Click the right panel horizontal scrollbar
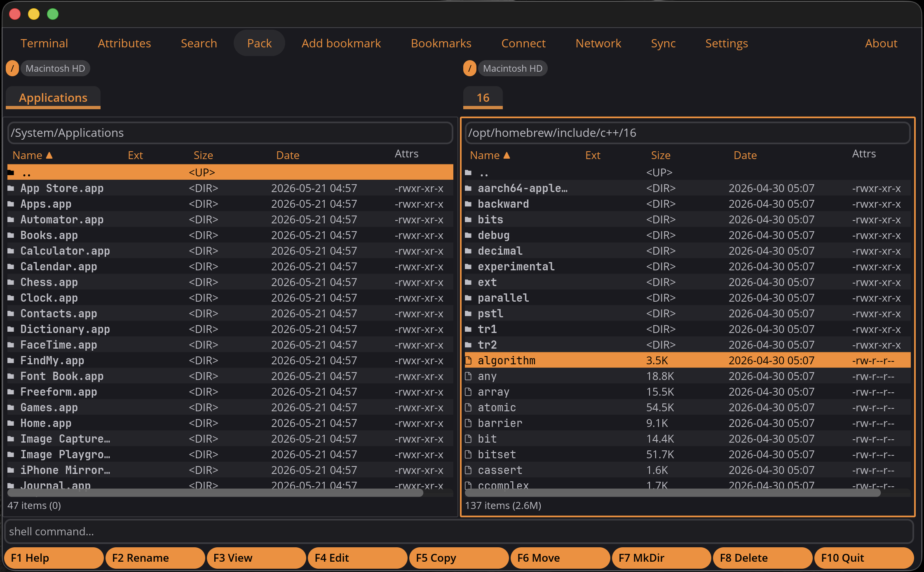 coord(673,493)
